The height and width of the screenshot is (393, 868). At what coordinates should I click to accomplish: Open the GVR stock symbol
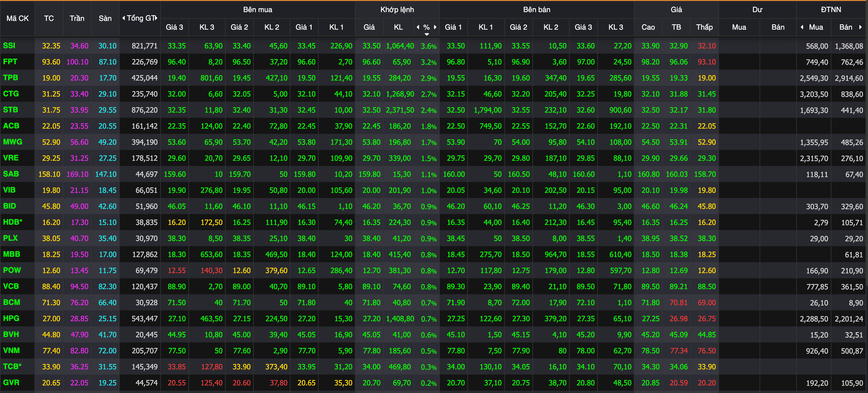coord(11,383)
